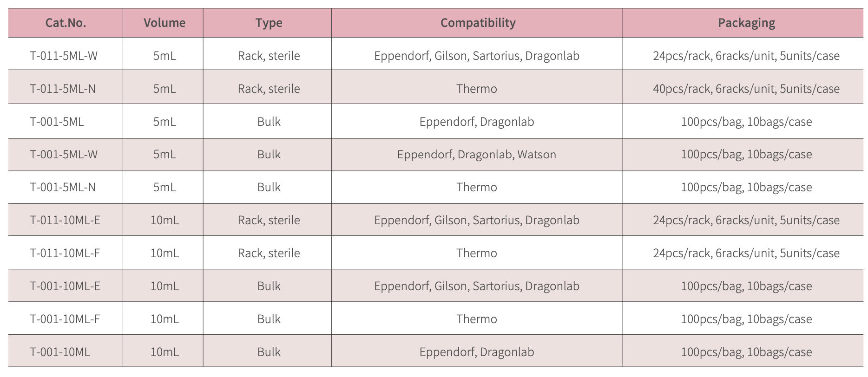
Task: Click the Compatibility column header
Action: pos(478,23)
